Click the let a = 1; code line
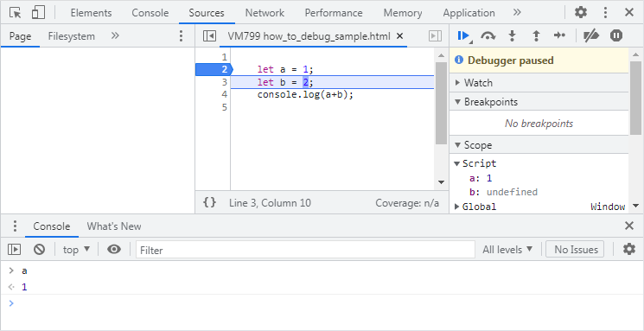 [x=285, y=69]
